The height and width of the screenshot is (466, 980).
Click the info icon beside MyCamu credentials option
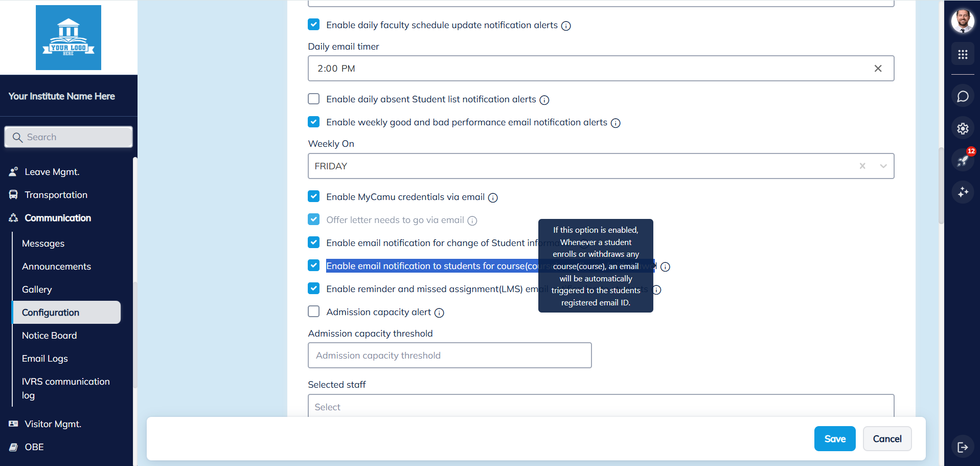[492, 197]
